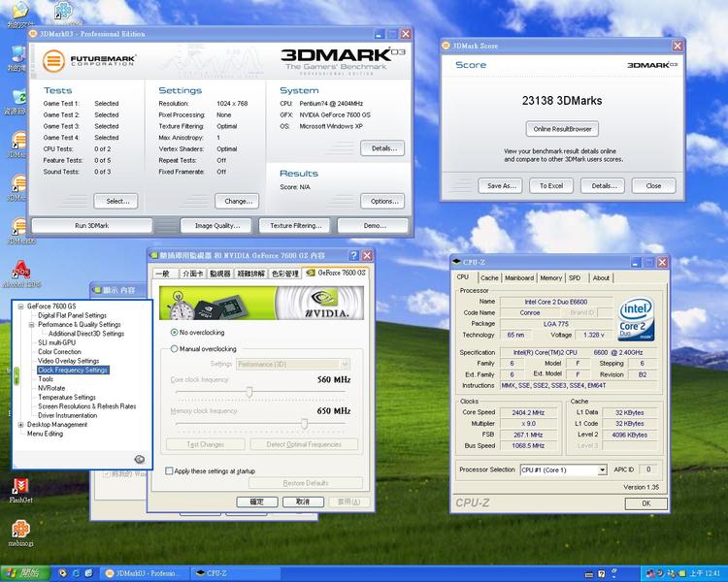Select the No overclocking radio button
728x582 pixels.
coord(174,333)
